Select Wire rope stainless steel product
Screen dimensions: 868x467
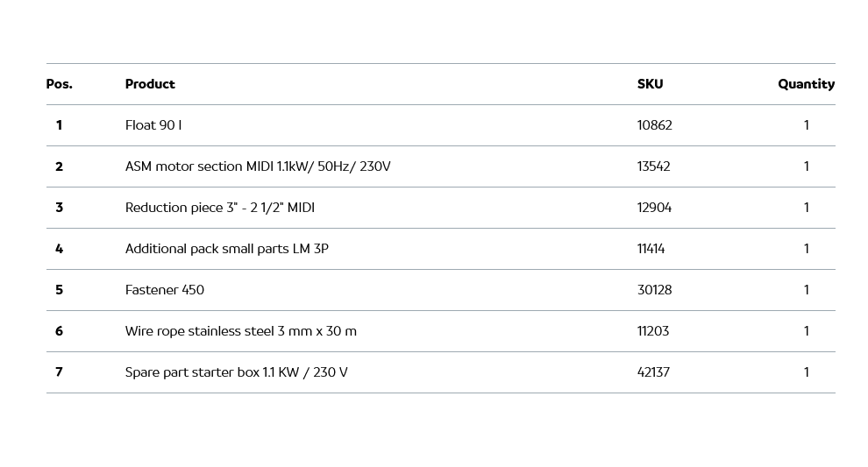(x=240, y=331)
